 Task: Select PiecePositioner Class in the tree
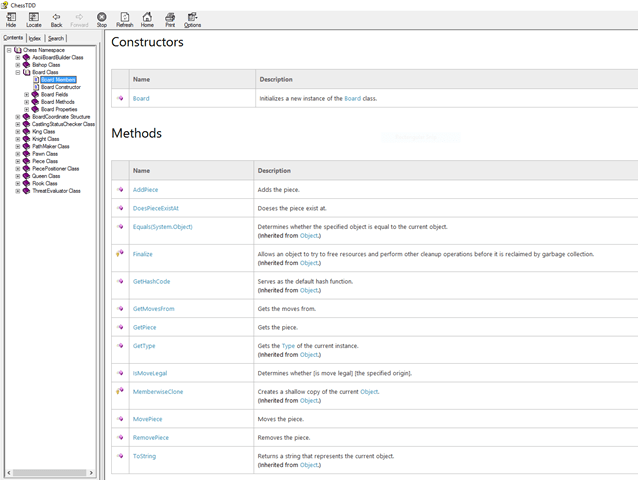55,168
